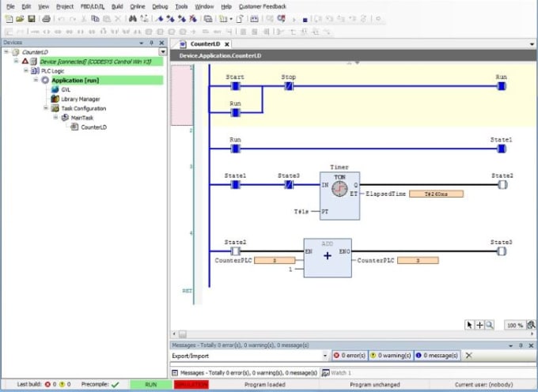Click the Run coil in rung 1
The image size is (538, 392).
502,86
